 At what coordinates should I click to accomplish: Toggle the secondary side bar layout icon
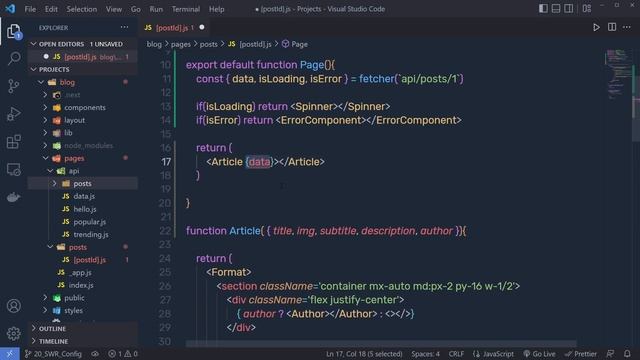[x=569, y=9]
